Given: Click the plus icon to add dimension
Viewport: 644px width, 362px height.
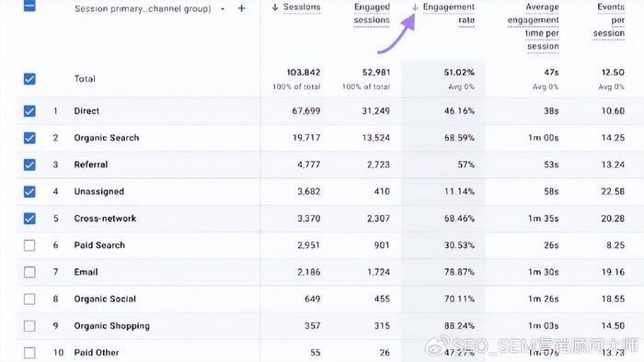Looking at the screenshot, I should pyautogui.click(x=241, y=8).
